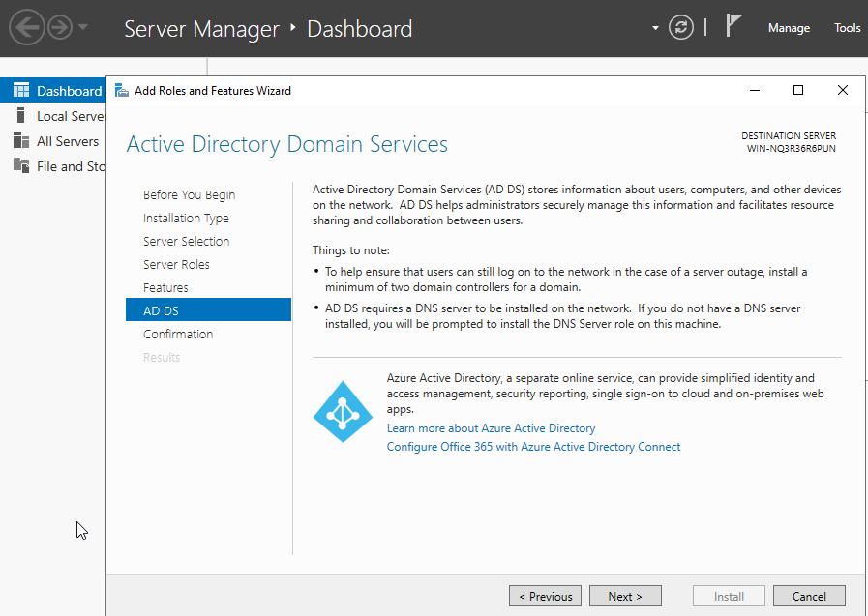Click the forward navigation arrow icon

click(x=60, y=28)
